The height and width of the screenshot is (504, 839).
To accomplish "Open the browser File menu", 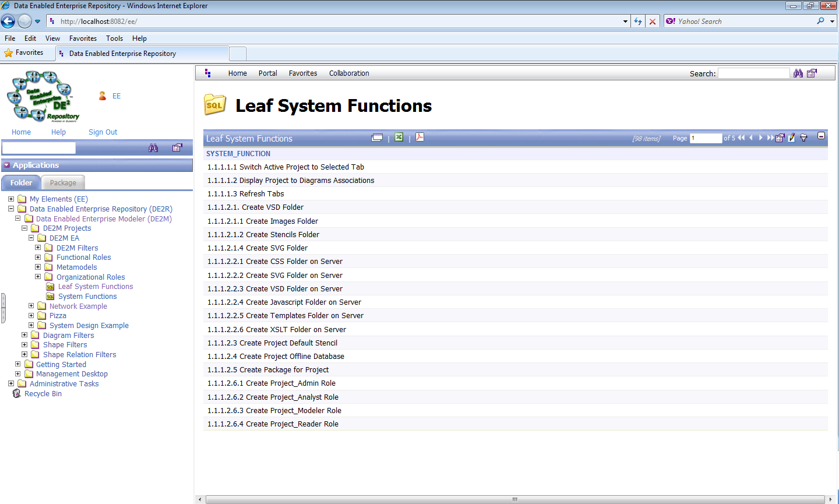I will pos(10,38).
